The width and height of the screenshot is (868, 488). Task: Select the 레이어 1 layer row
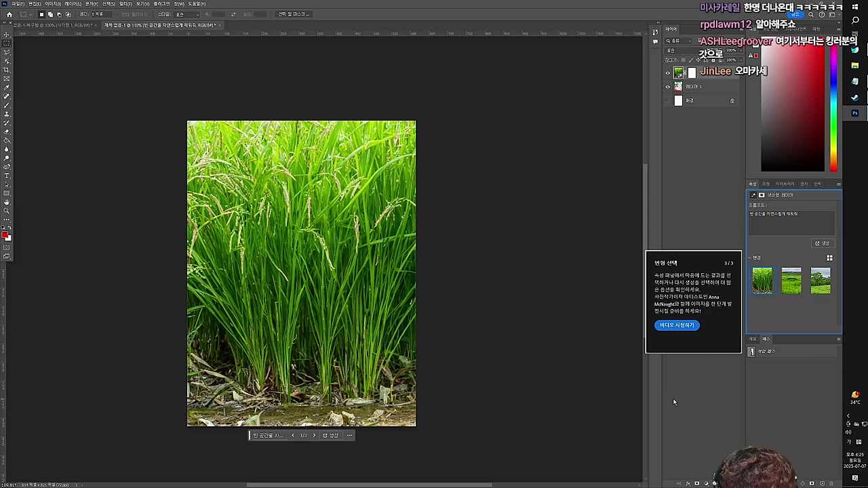coord(702,87)
